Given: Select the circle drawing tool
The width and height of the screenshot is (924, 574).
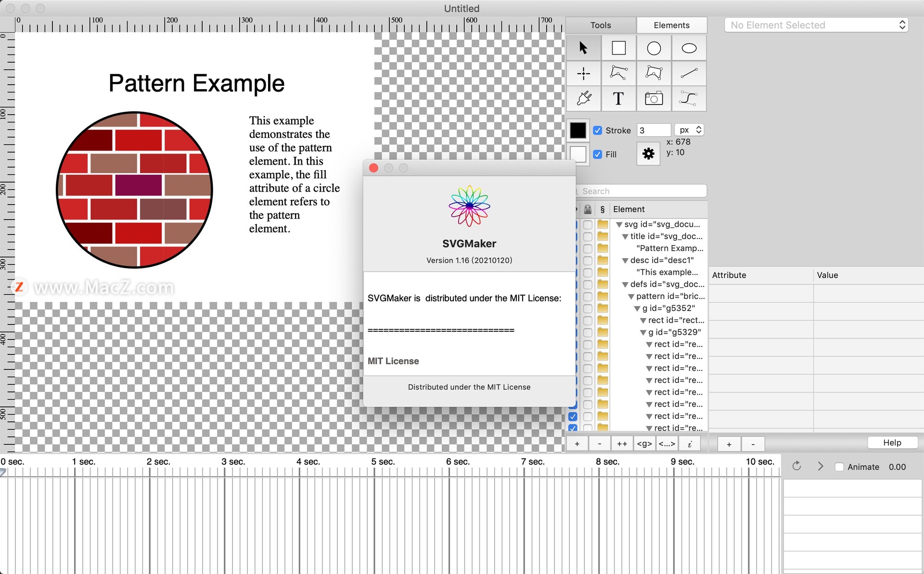Looking at the screenshot, I should pos(654,48).
